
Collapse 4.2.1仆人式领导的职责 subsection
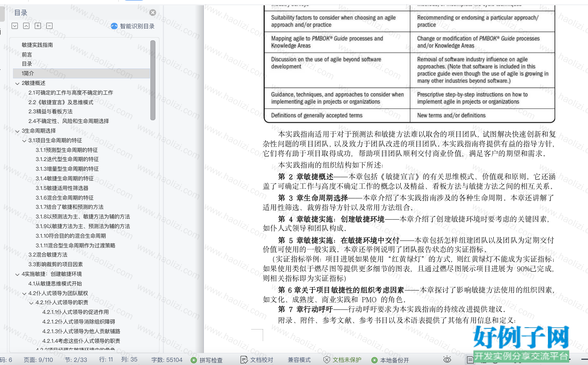[31, 303]
